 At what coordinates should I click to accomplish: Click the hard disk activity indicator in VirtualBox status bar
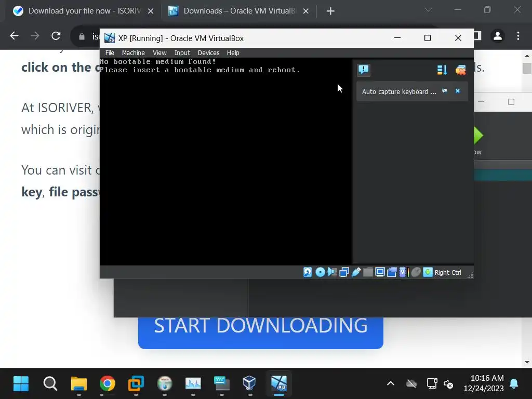(x=308, y=272)
